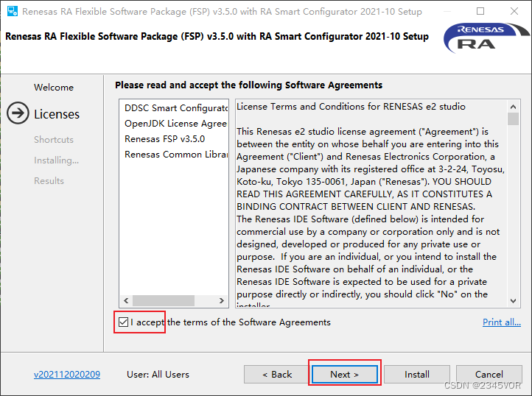The image size is (532, 396).
Task: Select DDSC Smart Configurator license
Action: [175, 107]
